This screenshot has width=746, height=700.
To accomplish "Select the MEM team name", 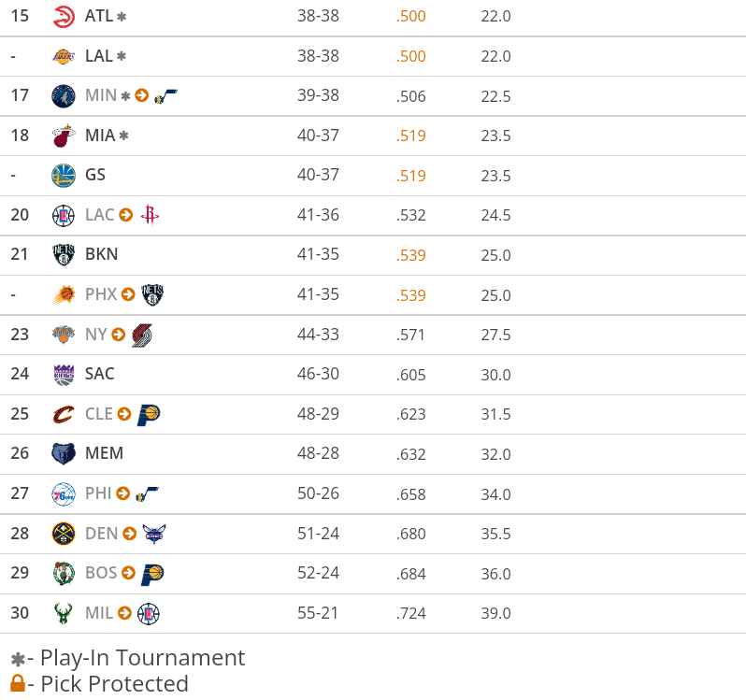I will coord(104,453).
